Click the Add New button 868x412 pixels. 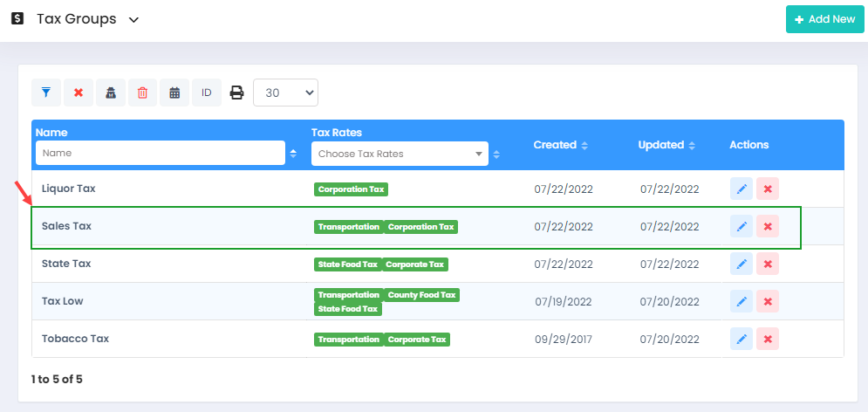coord(824,19)
